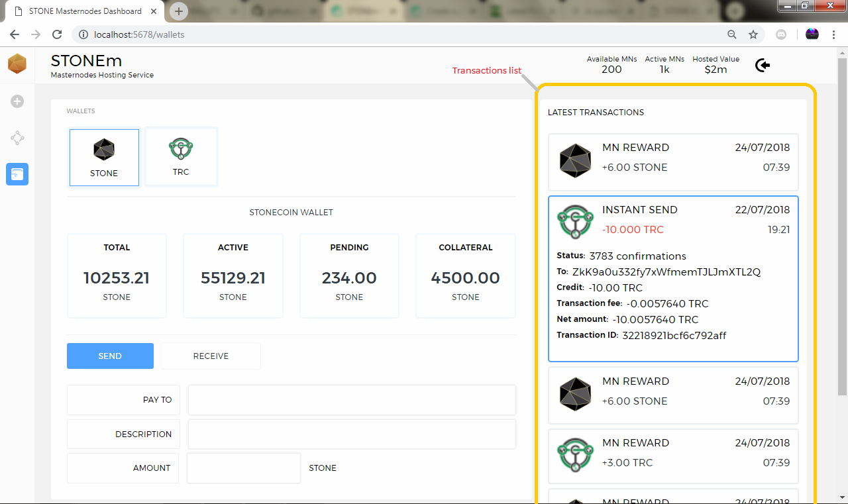
Task: Click the Available MNs 200 stat
Action: click(611, 64)
